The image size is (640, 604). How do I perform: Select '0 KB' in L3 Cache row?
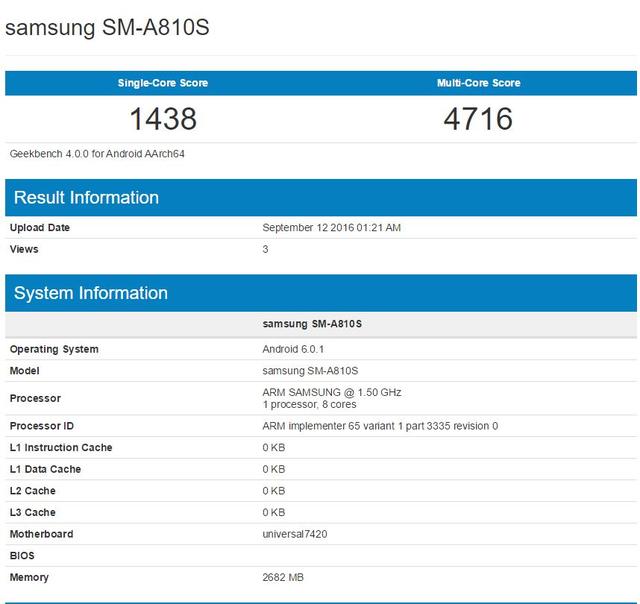click(273, 513)
